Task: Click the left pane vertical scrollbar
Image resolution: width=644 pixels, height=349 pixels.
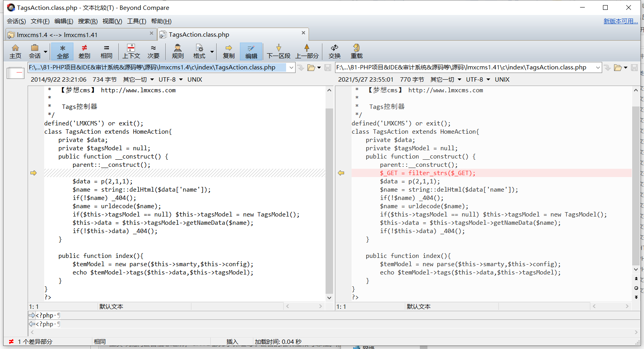Action: click(329, 201)
